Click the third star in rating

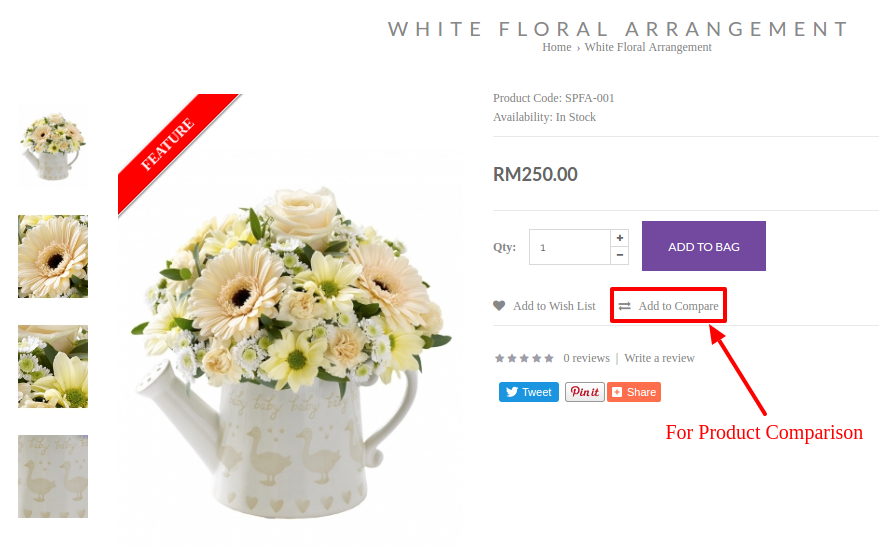tap(524, 358)
